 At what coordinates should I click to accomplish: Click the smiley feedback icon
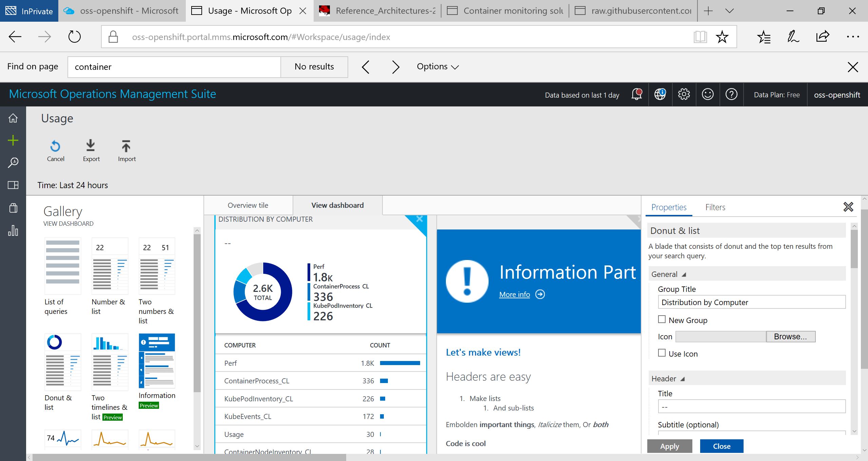(707, 95)
